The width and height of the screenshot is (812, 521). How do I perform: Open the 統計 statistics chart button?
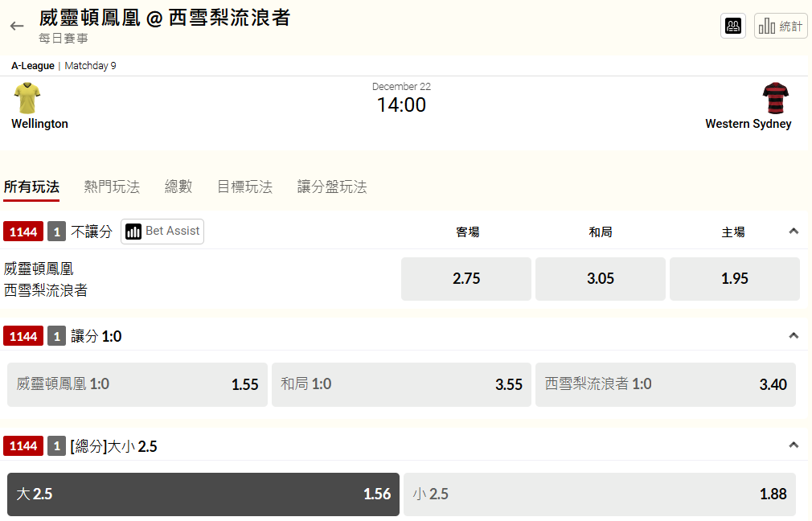pos(781,26)
